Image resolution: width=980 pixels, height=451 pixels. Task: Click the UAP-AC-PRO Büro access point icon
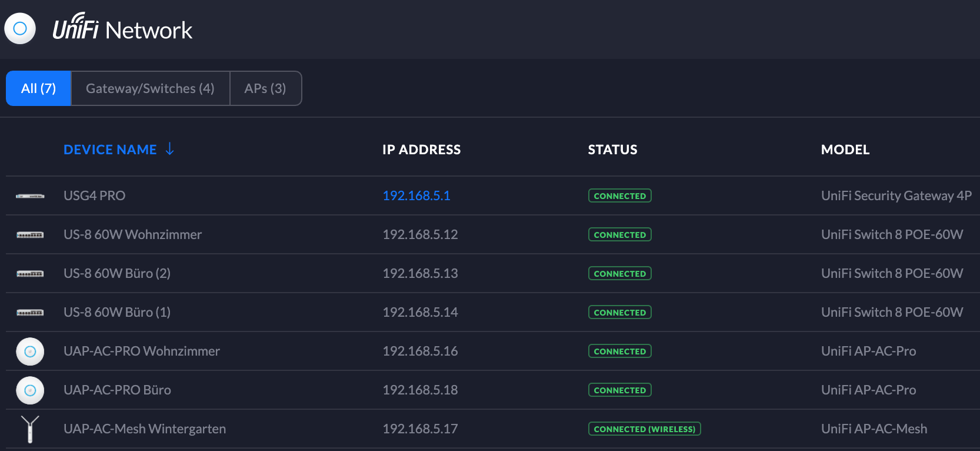click(30, 390)
